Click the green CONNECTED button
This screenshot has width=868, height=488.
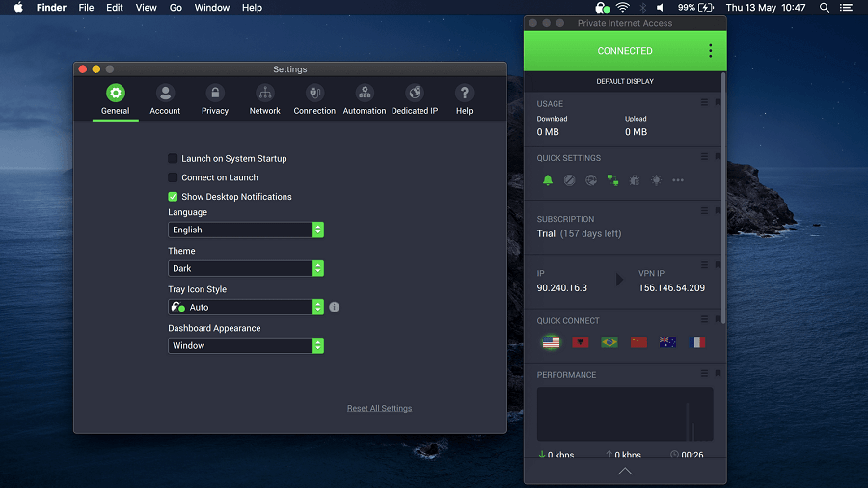pos(624,51)
